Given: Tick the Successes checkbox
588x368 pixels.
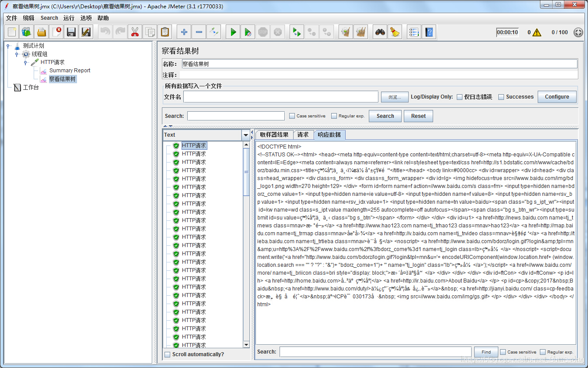Looking at the screenshot, I should point(501,97).
